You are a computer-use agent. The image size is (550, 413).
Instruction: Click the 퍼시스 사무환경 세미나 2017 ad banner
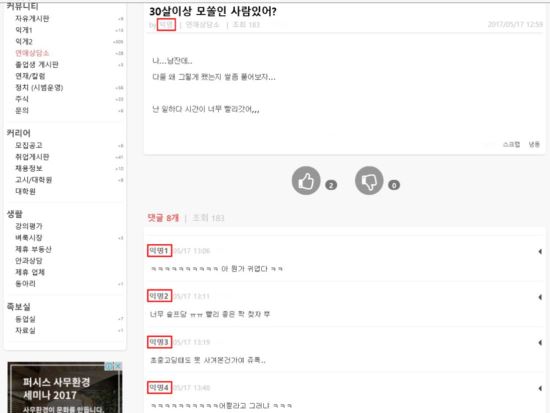[65, 387]
